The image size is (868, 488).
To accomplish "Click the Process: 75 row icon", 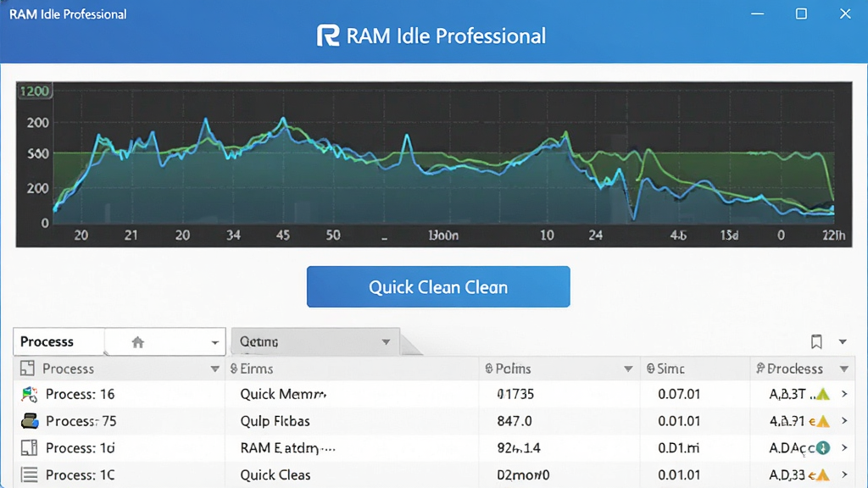I will click(30, 421).
